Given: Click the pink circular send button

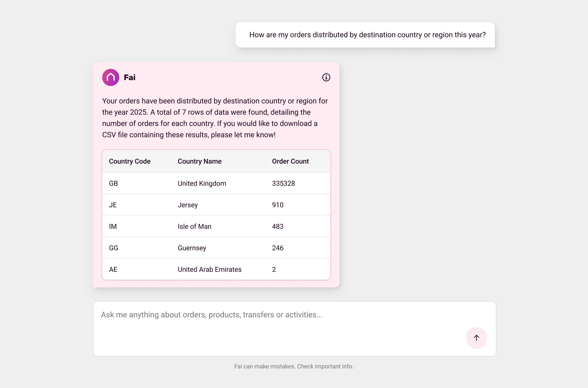Looking at the screenshot, I should 476,338.
